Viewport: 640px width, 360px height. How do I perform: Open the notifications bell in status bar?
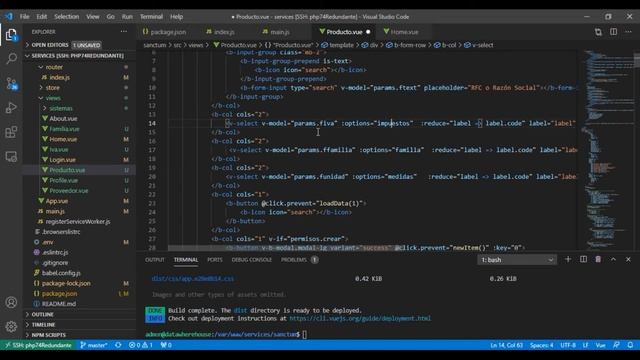(630, 345)
